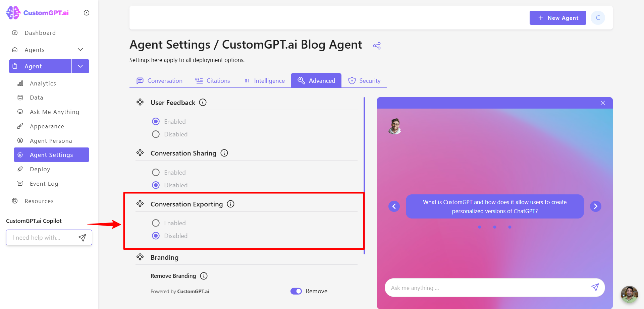
Task: Enable Conversation Exporting
Action: (156, 223)
